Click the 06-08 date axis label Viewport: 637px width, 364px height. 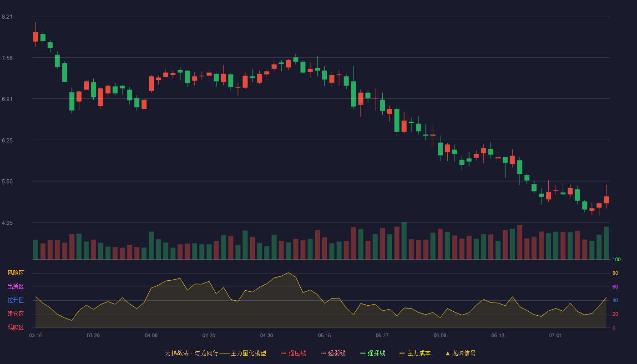[x=440, y=335]
